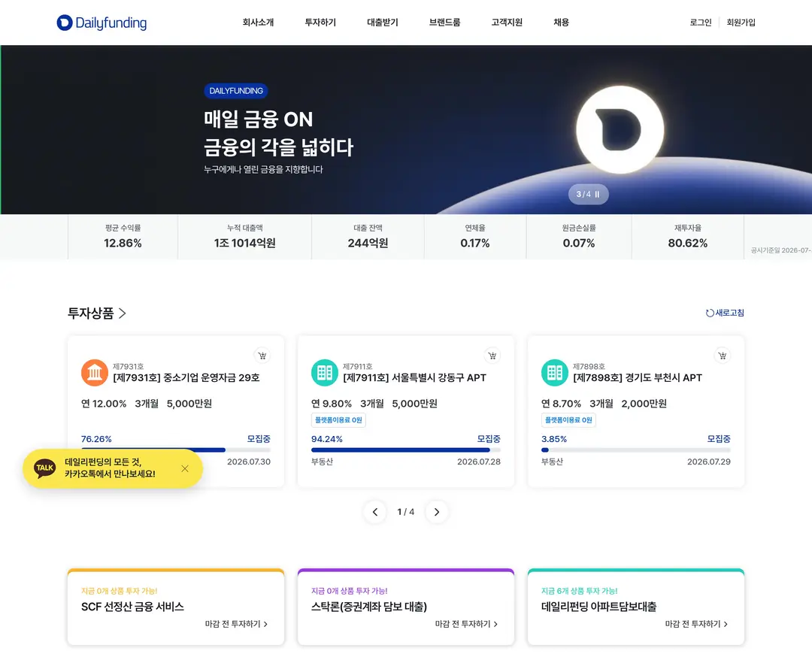Open [제7931호] 중소기업 운영자금 29호 product
This screenshot has width=812, height=660.
click(186, 378)
